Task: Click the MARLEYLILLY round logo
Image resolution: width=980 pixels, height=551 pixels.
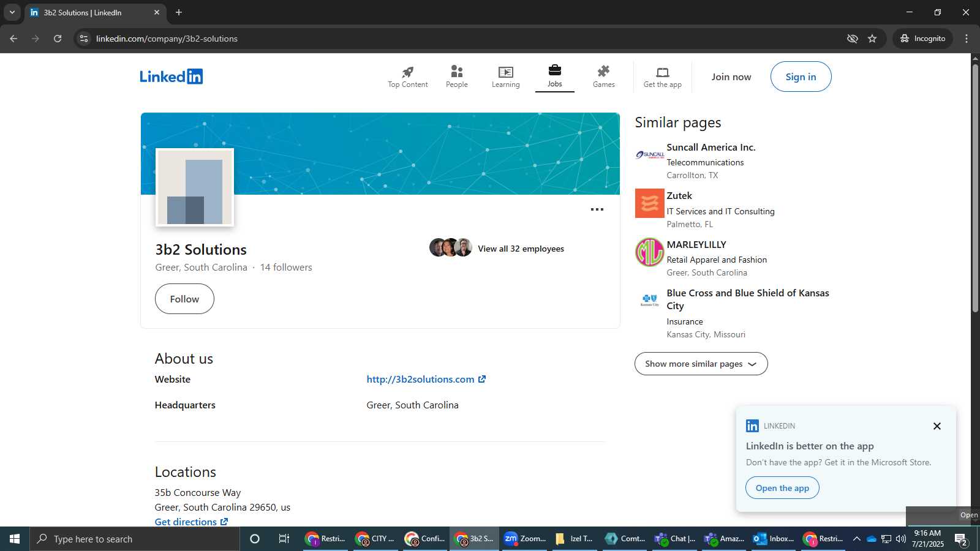Action: (x=649, y=252)
